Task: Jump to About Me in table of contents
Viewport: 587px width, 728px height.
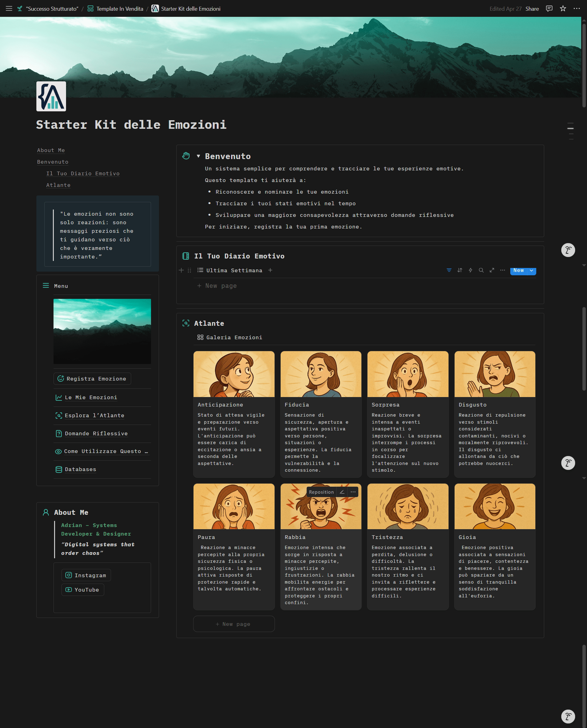Action: [51, 150]
